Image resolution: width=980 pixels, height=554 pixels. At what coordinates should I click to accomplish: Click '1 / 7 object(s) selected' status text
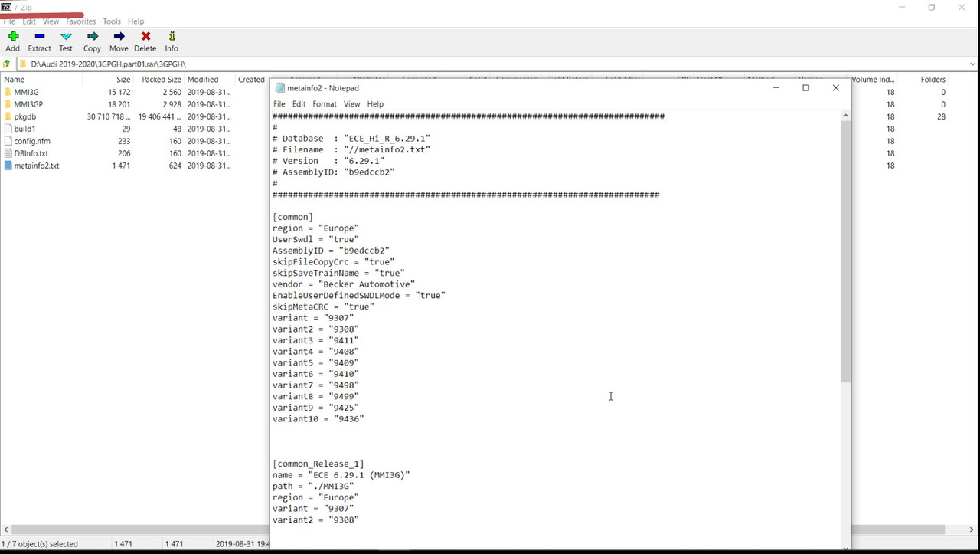(x=40, y=544)
